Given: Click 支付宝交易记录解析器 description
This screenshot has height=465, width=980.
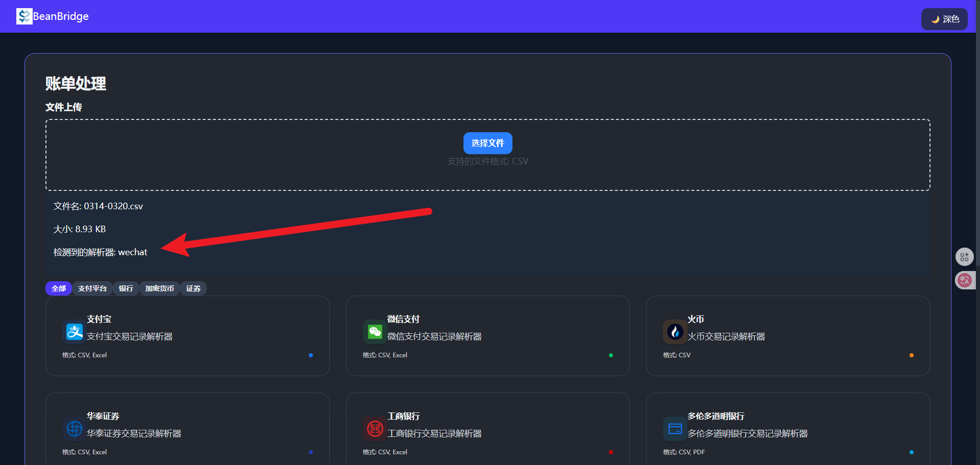Looking at the screenshot, I should click(130, 336).
